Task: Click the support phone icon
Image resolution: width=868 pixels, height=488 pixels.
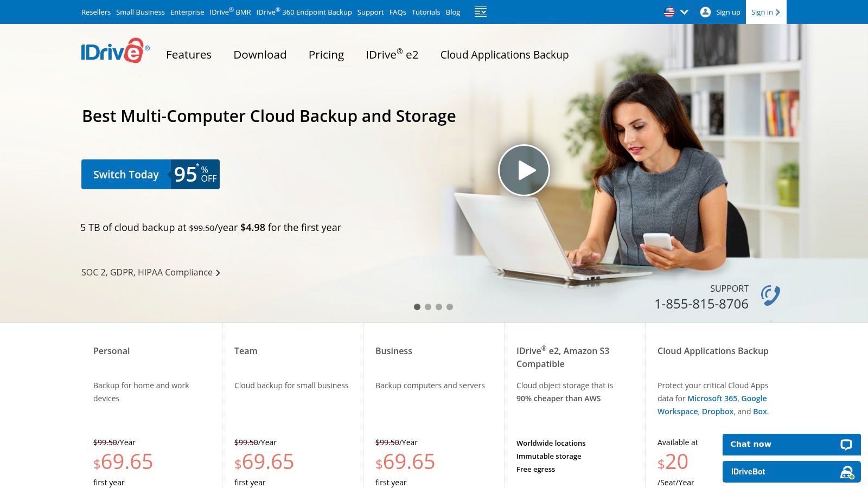Action: pos(770,296)
